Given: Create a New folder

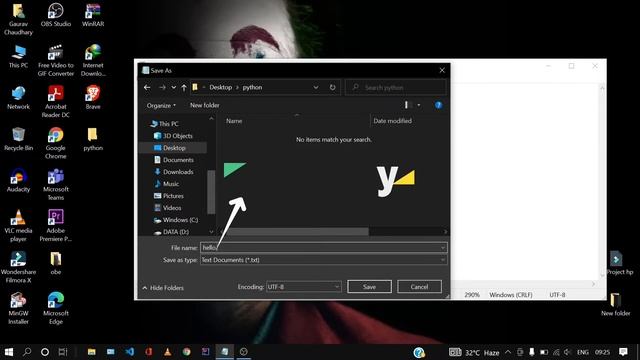Looking at the screenshot, I should (204, 105).
